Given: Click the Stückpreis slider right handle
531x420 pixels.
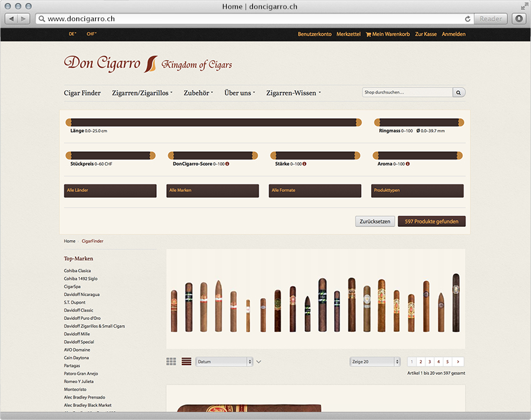Looking at the screenshot, I should tap(152, 156).
